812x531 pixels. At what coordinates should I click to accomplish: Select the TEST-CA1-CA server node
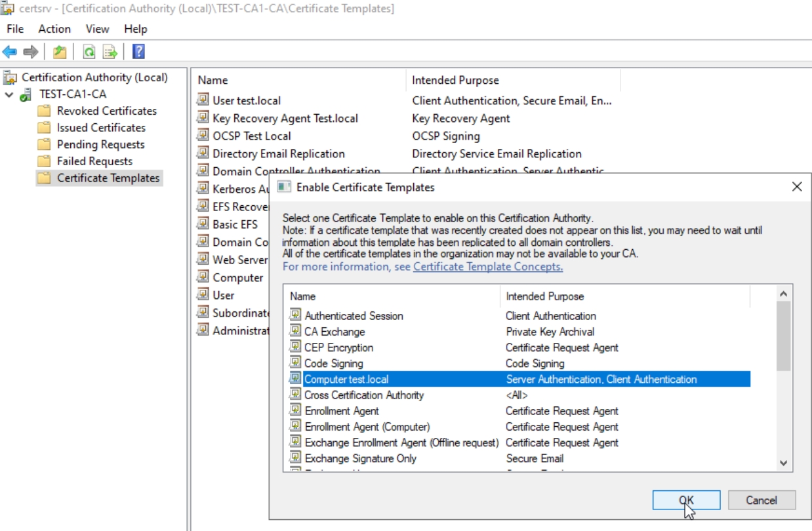pyautogui.click(x=72, y=94)
